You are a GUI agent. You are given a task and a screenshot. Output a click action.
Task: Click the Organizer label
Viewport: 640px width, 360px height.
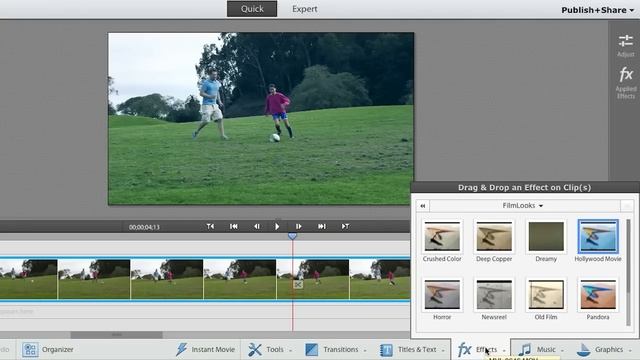click(x=58, y=349)
